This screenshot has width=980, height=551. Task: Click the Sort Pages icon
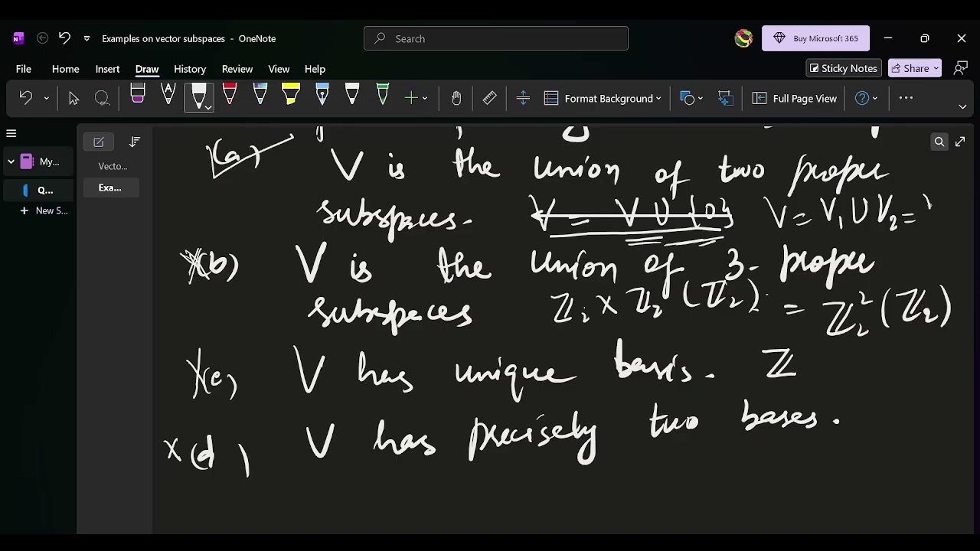pos(135,142)
